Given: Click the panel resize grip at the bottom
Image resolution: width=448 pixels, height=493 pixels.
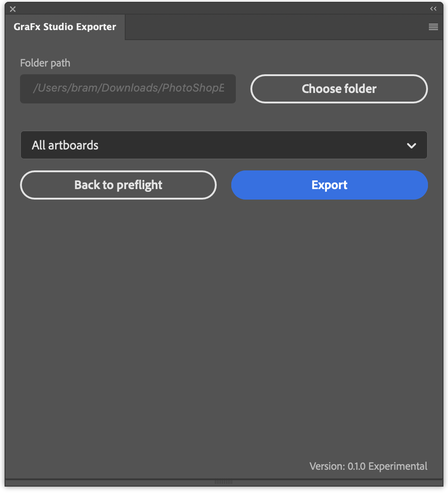Looking at the screenshot, I should click(x=224, y=482).
